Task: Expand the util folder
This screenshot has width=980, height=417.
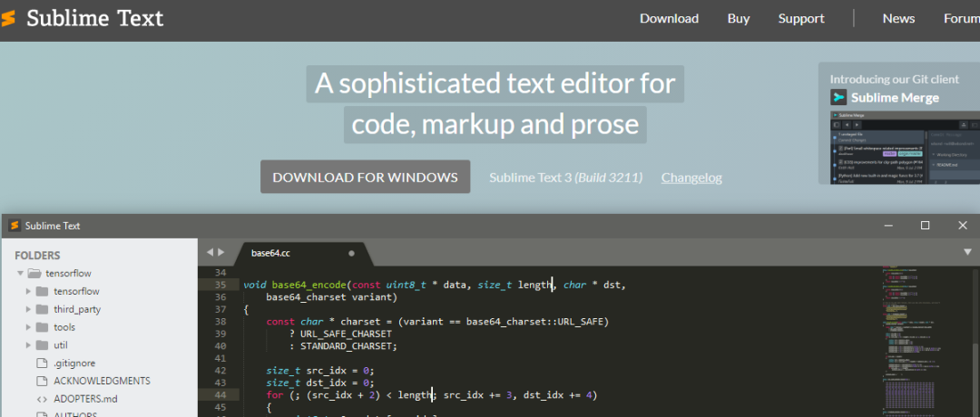Action: tap(29, 345)
